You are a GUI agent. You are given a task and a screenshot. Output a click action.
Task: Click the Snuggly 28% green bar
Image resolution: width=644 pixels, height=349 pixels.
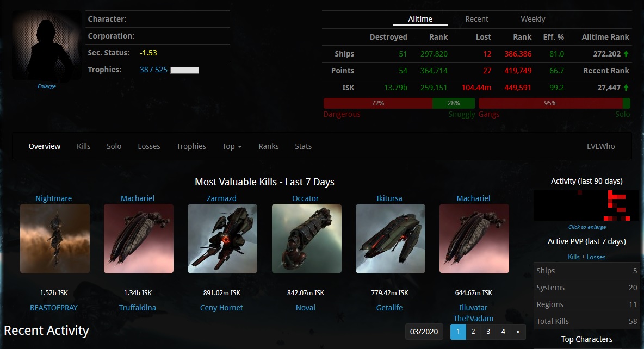coord(454,103)
